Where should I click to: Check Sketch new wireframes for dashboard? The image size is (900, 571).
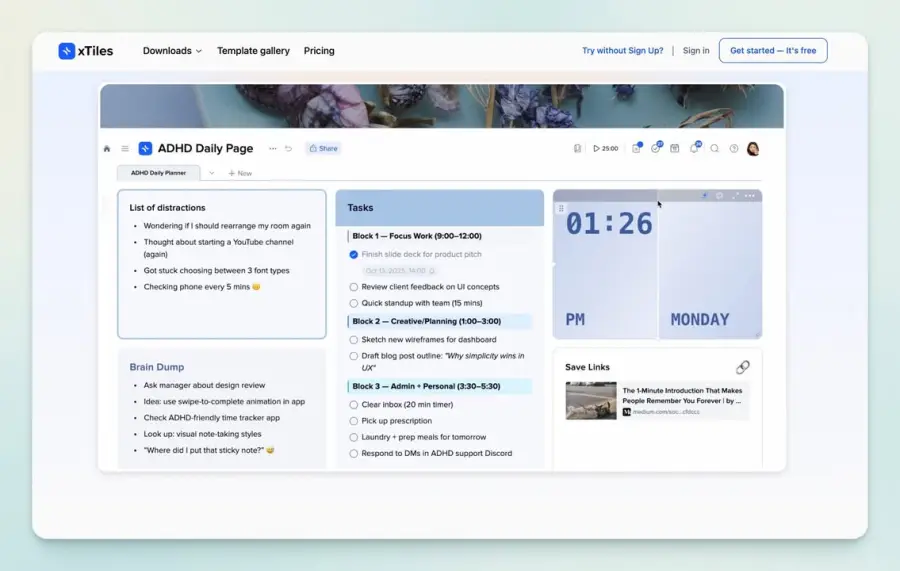354,340
